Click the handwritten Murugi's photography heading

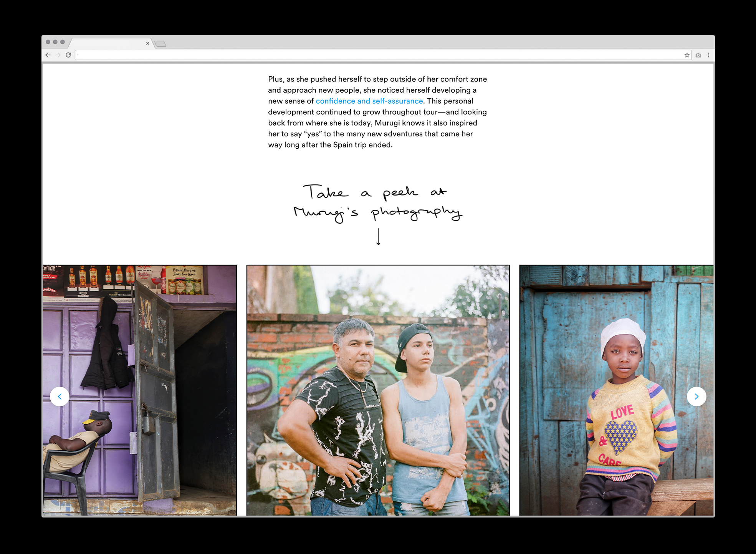[x=378, y=203]
